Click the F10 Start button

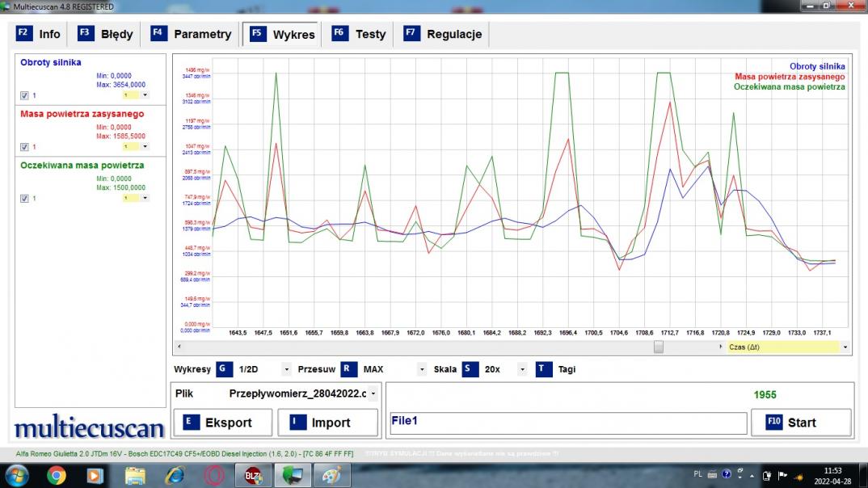pyautogui.click(x=801, y=423)
